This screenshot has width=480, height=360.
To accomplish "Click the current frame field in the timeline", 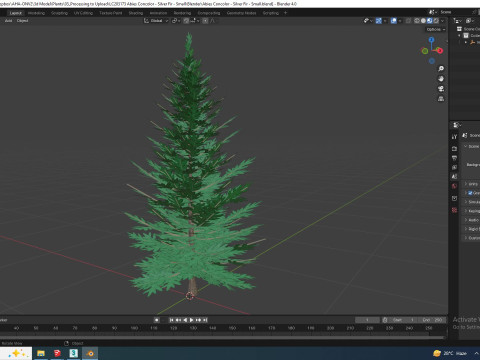I will pos(367,320).
